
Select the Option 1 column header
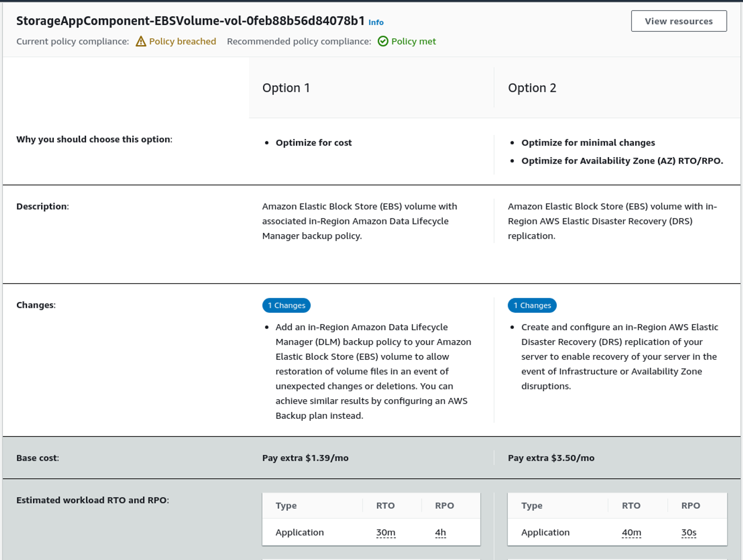pos(286,88)
